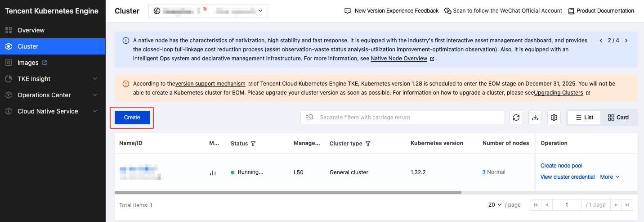Click the blue Create button
The width and height of the screenshot is (644, 222).
(x=132, y=118)
